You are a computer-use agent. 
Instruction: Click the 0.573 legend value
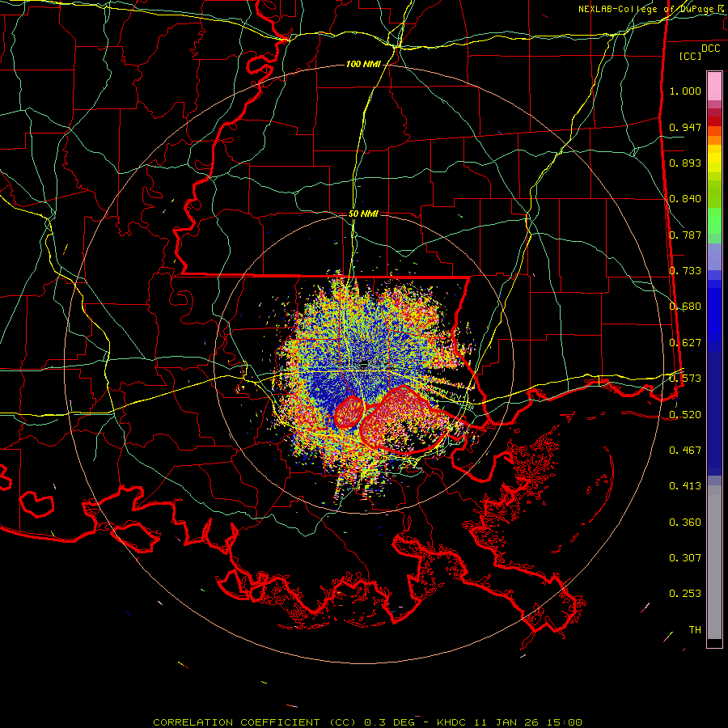pos(685,379)
